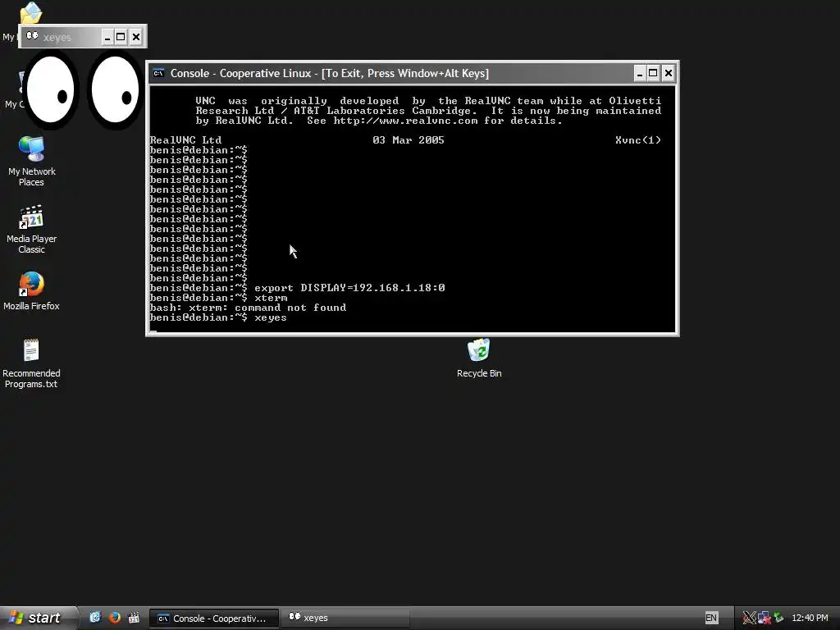The height and width of the screenshot is (630, 840).
Task: Select the Mozilla Firefox desktop shortcut
Action: tap(32, 291)
